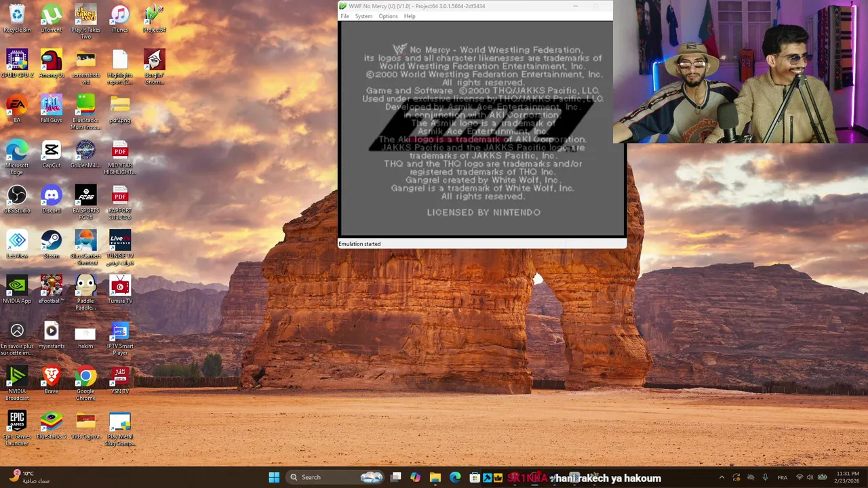Screen dimensions: 868x488
Task: Click 'En savoir plus sur cette image' icon
Action: click(17, 338)
